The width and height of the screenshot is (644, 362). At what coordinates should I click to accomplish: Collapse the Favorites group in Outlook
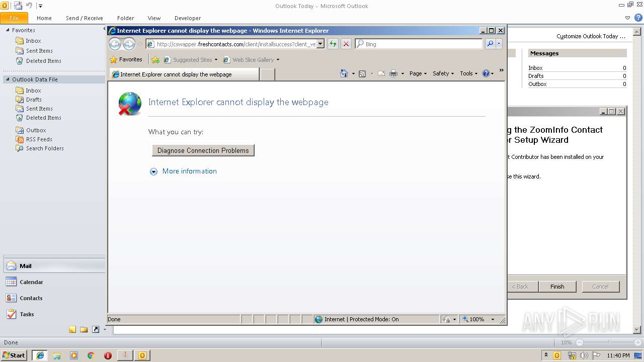tap(8, 30)
